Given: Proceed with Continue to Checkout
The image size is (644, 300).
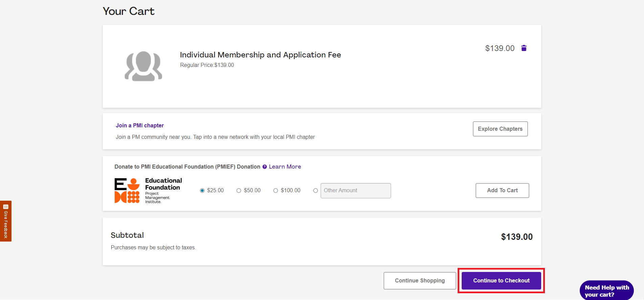Looking at the screenshot, I should pos(501,280).
